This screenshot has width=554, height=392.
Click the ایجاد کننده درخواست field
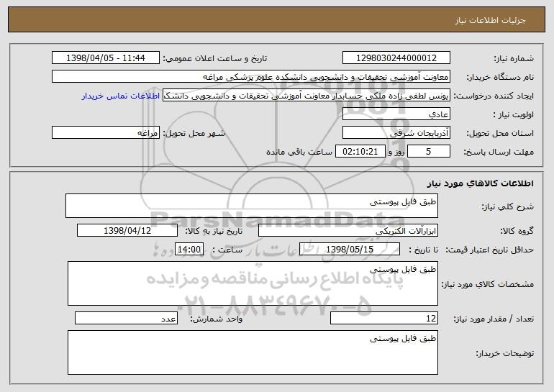pyautogui.click(x=306, y=96)
